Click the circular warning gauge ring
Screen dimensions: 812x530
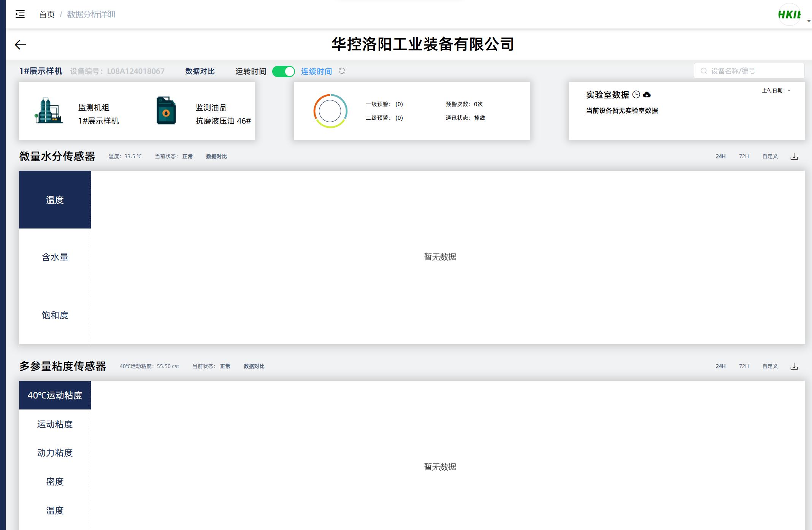click(330, 111)
